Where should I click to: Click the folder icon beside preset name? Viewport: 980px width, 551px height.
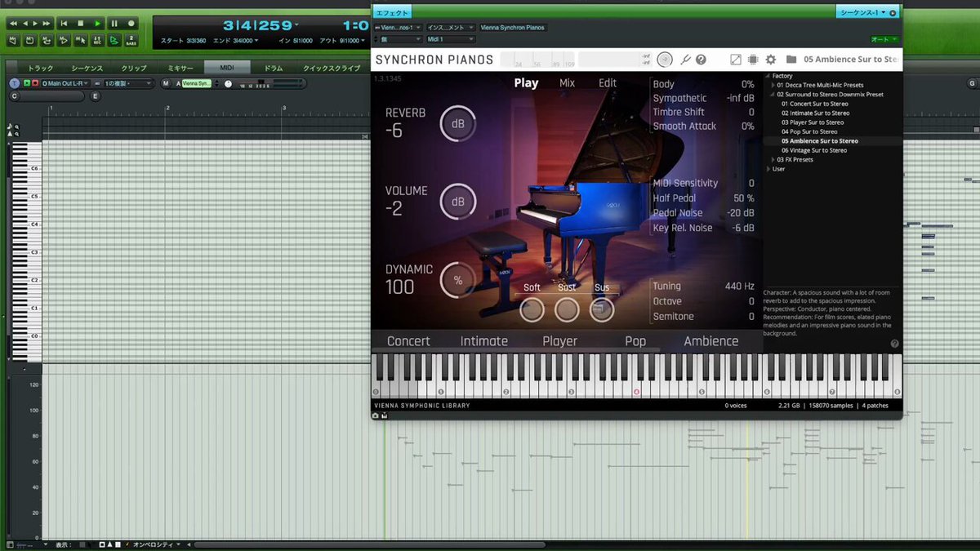(x=791, y=60)
